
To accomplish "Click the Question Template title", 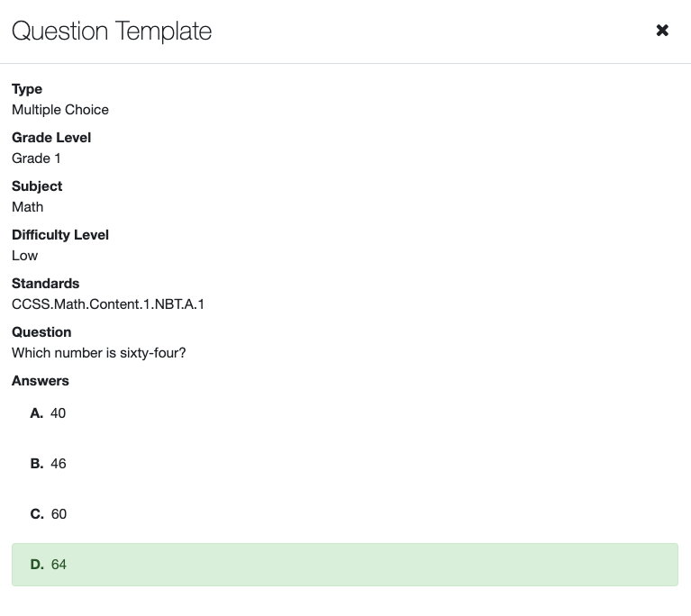I will (112, 32).
